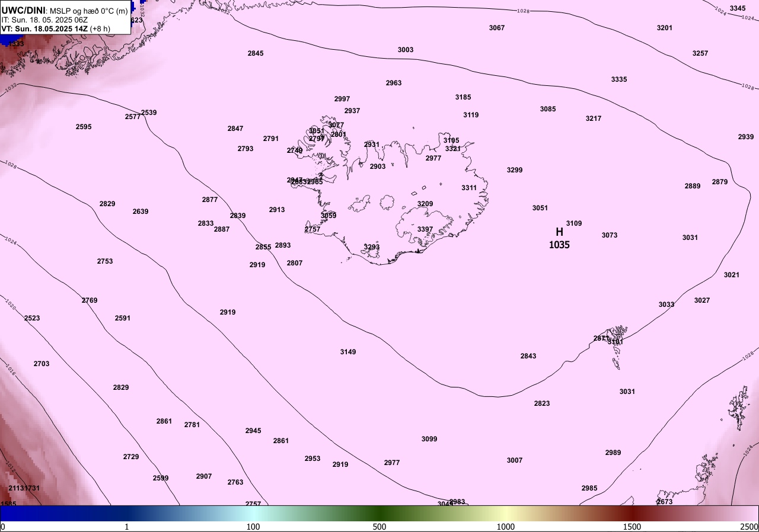The width and height of the screenshot is (759, 532).
Task: Click the 3003 height value
Action: pos(406,50)
